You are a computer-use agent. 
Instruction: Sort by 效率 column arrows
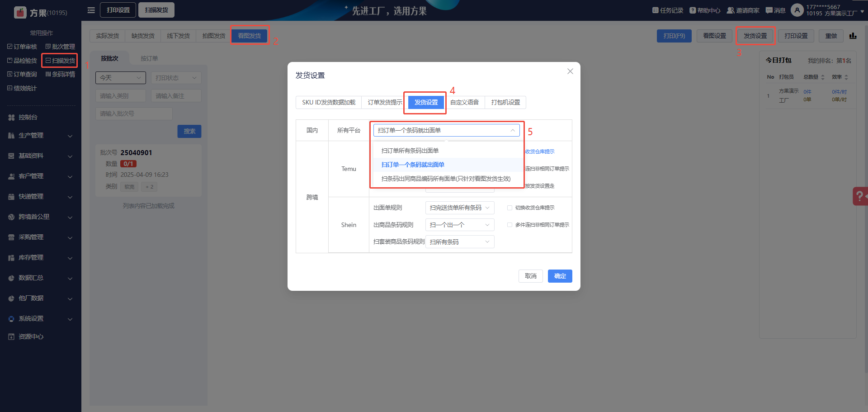[x=846, y=77]
